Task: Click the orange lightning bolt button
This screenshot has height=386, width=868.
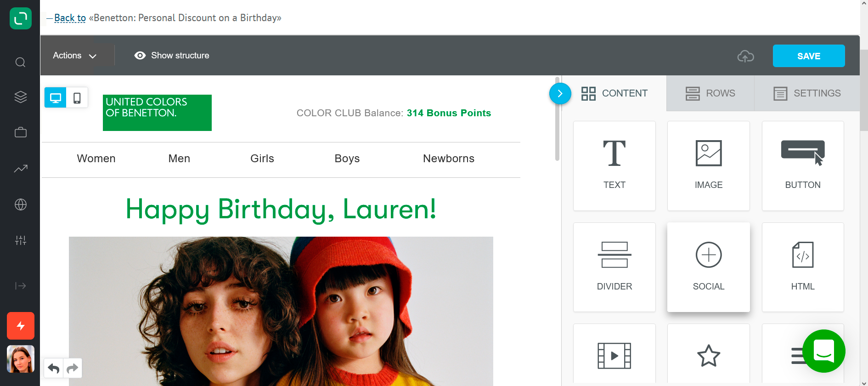Action: [21, 326]
